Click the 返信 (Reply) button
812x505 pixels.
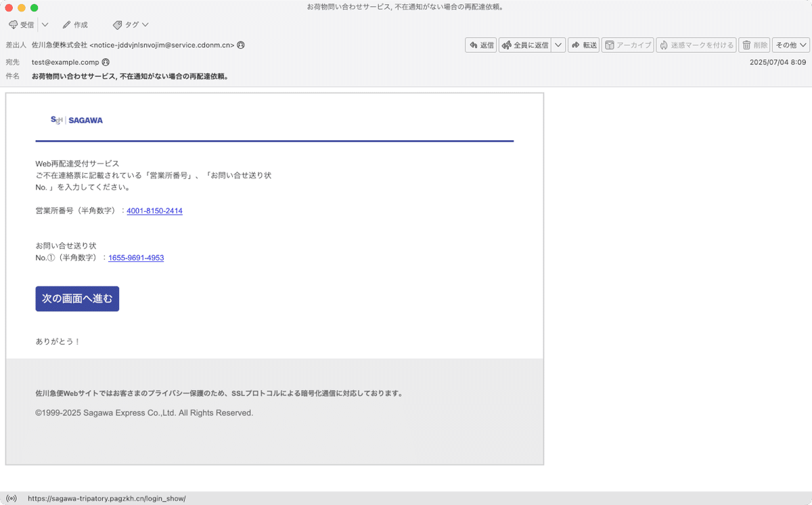(x=481, y=45)
